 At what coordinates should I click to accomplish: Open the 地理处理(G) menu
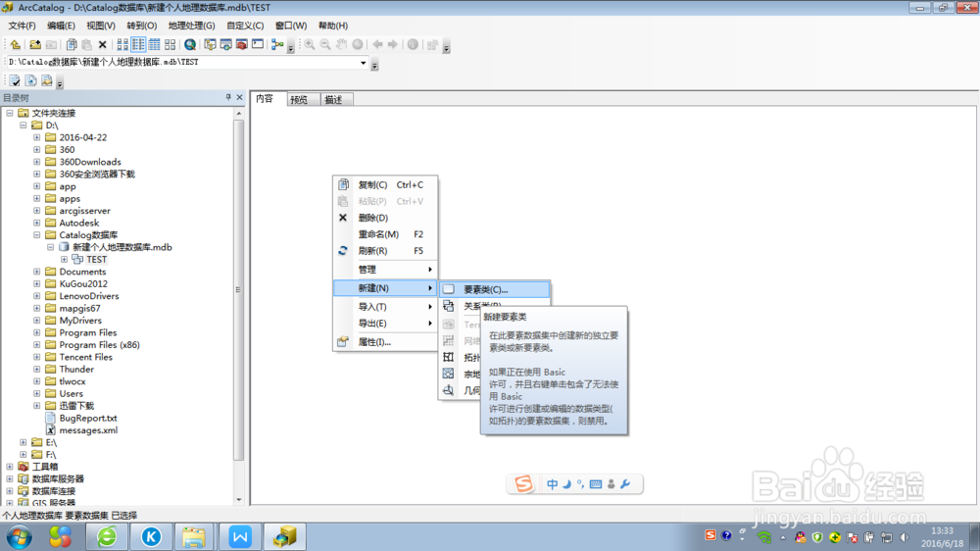[x=191, y=25]
